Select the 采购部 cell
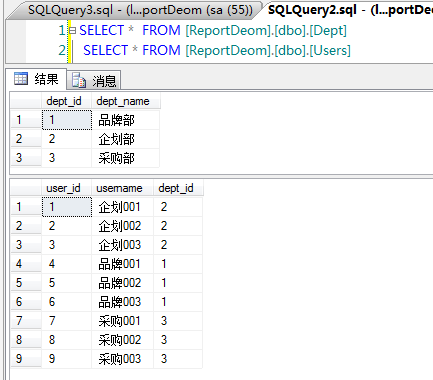The image size is (433, 380). (126, 158)
